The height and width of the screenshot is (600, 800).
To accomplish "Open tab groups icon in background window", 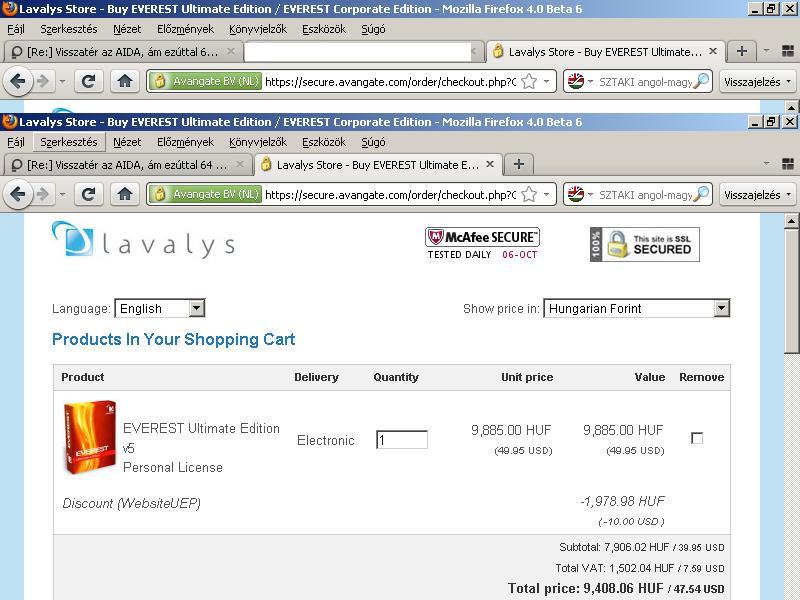I will tap(787, 51).
